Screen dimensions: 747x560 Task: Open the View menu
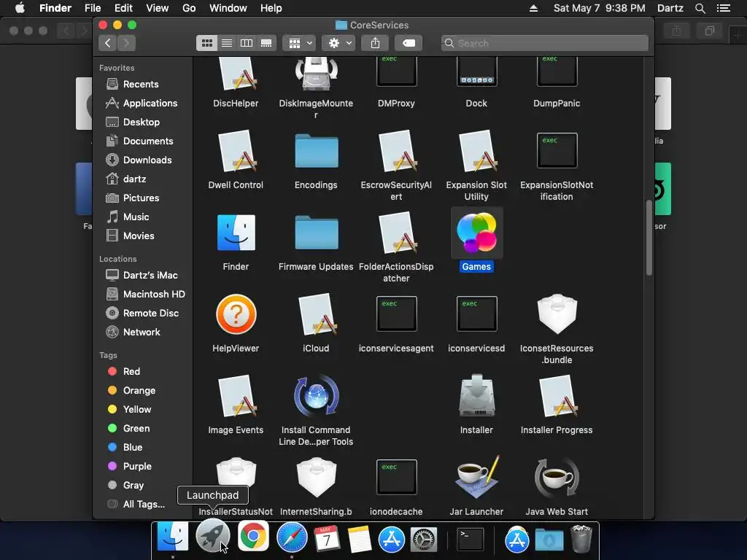click(x=158, y=8)
